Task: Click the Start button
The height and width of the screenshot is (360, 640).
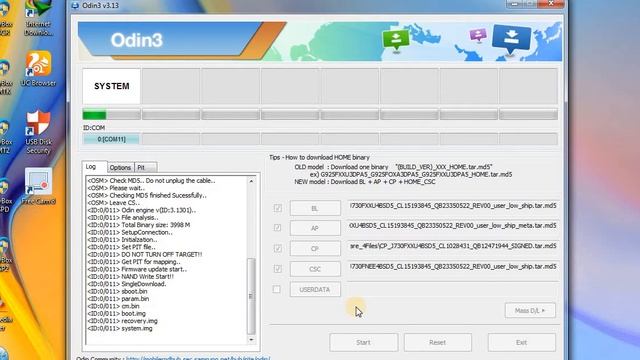Action: point(363,342)
